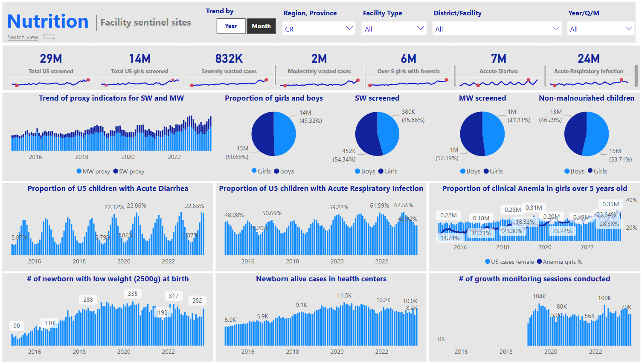Click the Switch view link
This screenshot has height=364, width=642.
coord(23,38)
